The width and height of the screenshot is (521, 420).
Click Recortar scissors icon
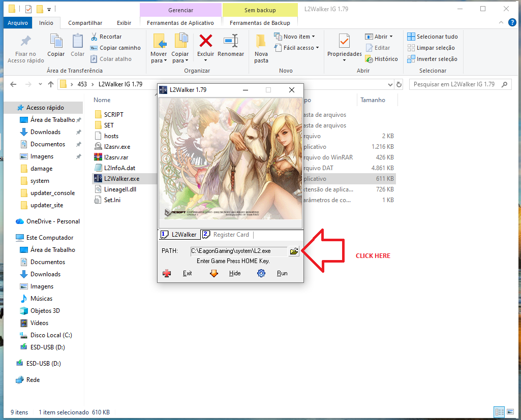point(94,37)
